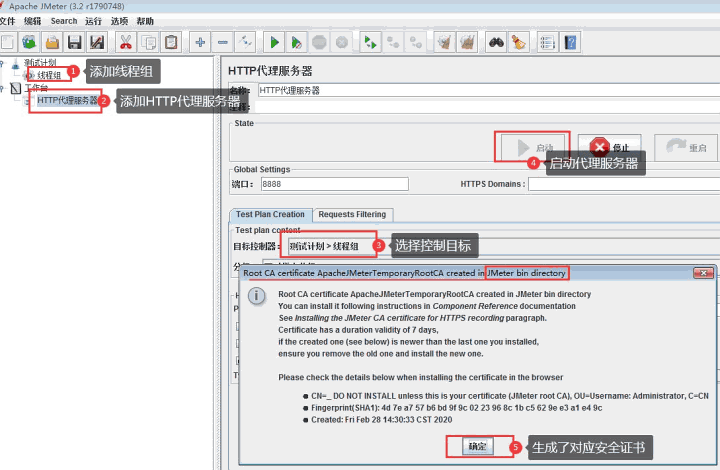The width and height of the screenshot is (720, 470).
Task: Click the 停止 proxy stop button
Action: 609,147
